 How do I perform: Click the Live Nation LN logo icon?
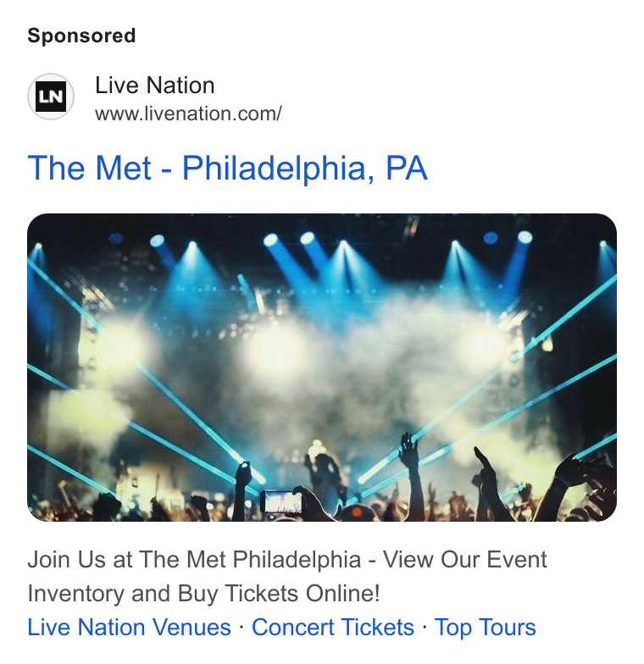51,97
